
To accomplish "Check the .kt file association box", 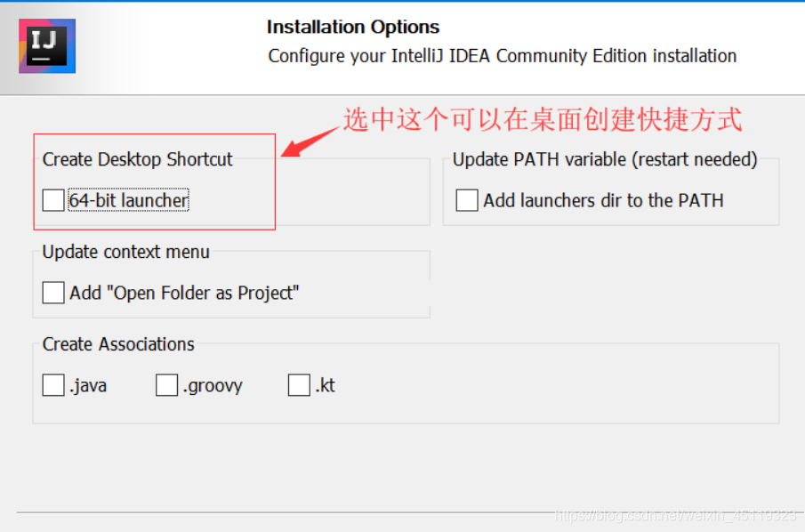I will 299,385.
